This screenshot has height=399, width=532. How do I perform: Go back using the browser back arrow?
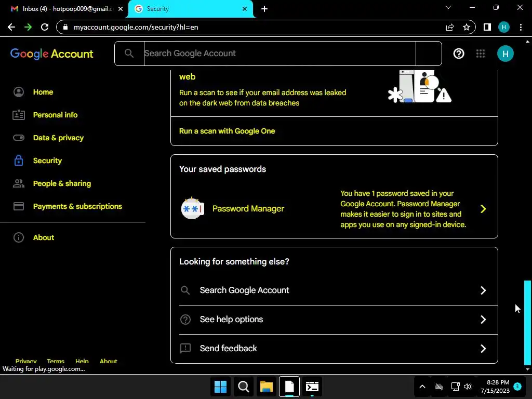pyautogui.click(x=11, y=27)
